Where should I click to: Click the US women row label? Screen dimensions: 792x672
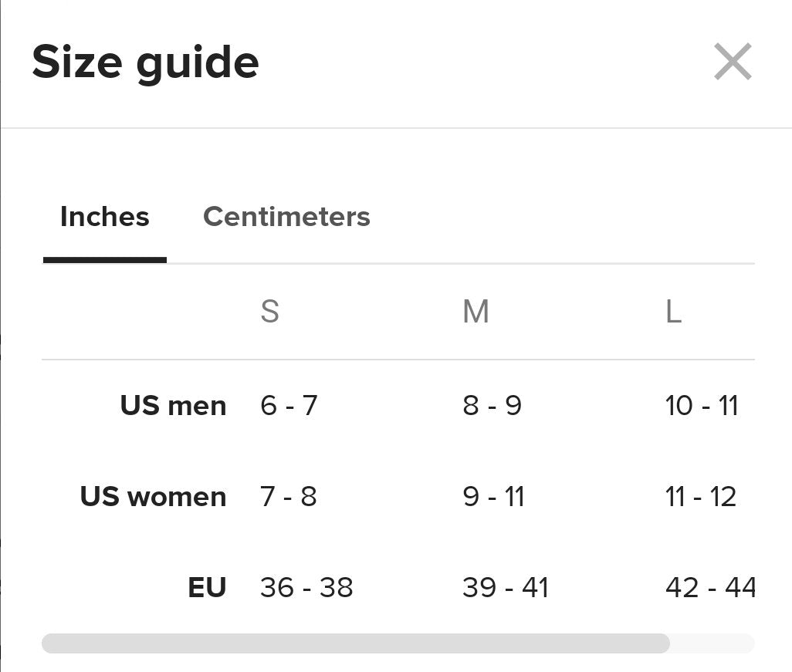(153, 496)
